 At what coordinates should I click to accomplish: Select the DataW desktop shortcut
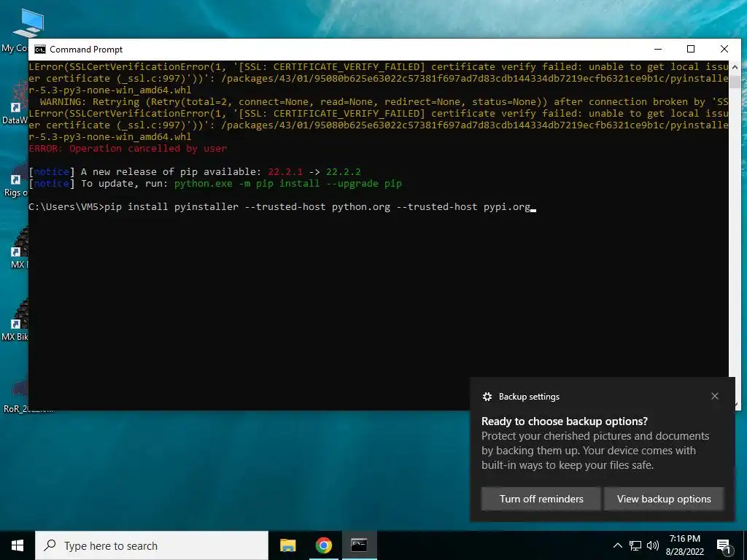pyautogui.click(x=15, y=102)
